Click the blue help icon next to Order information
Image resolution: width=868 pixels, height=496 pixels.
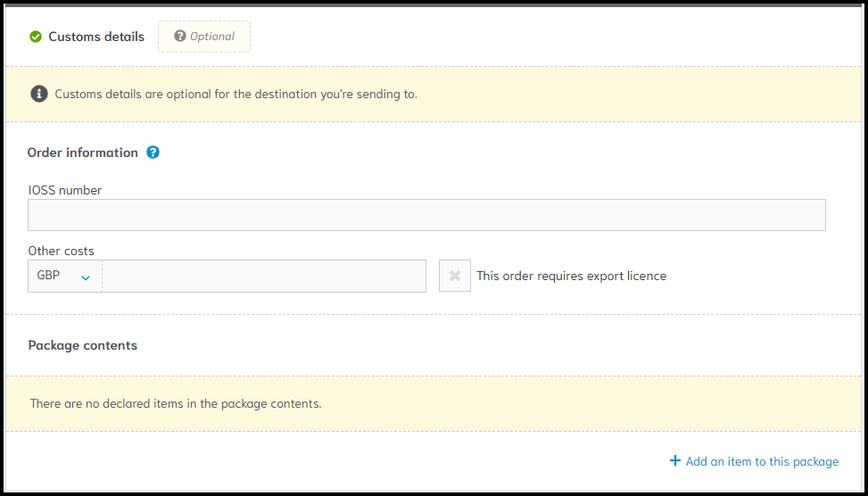tap(153, 153)
